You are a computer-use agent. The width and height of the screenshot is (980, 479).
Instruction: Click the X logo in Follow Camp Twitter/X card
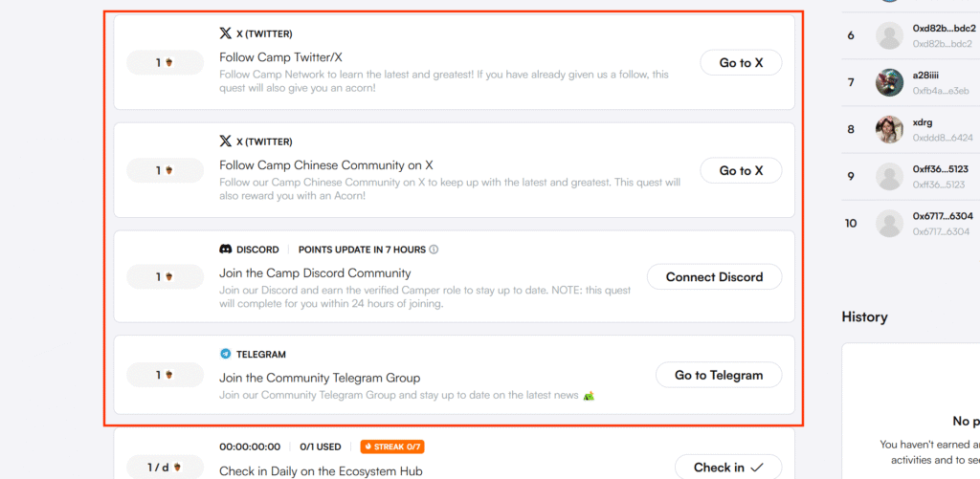(226, 33)
